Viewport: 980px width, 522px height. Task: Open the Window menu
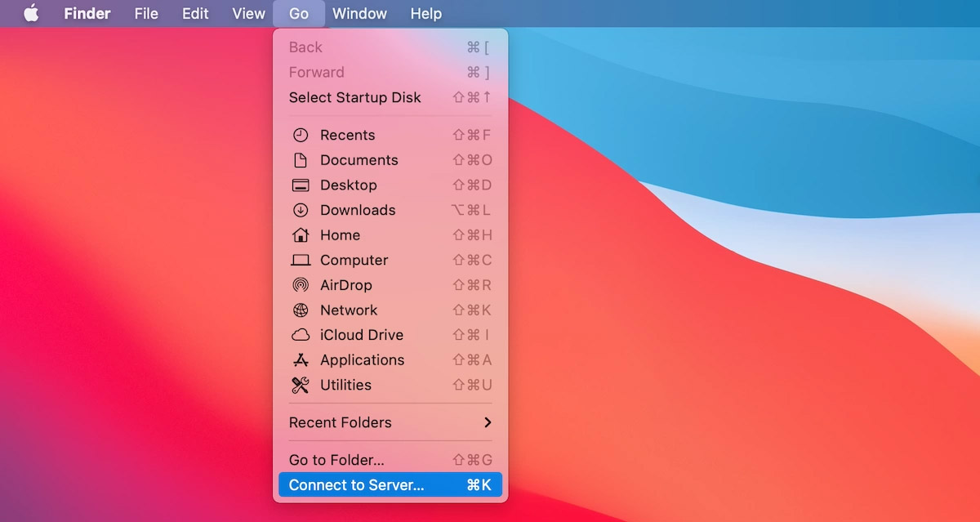tap(359, 14)
